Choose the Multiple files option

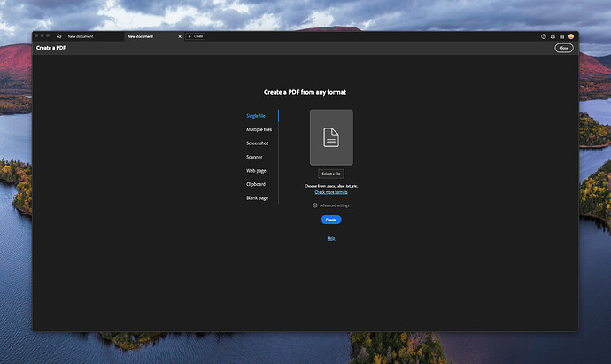pos(259,129)
